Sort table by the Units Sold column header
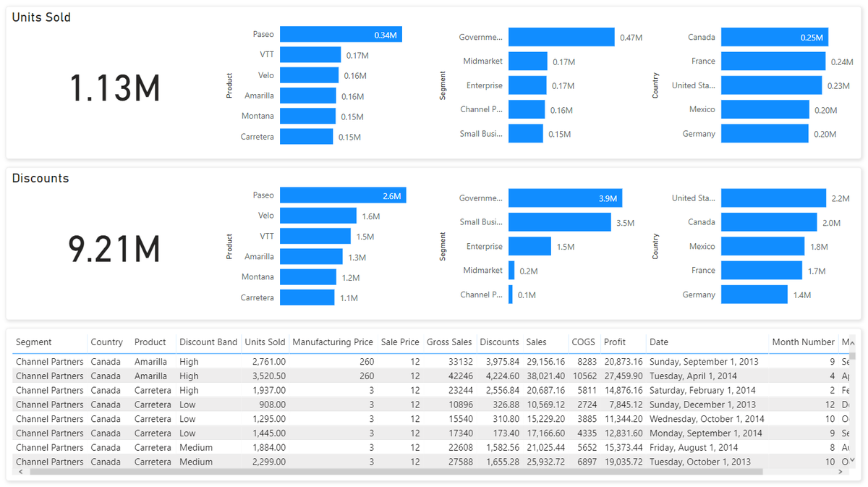 click(265, 342)
